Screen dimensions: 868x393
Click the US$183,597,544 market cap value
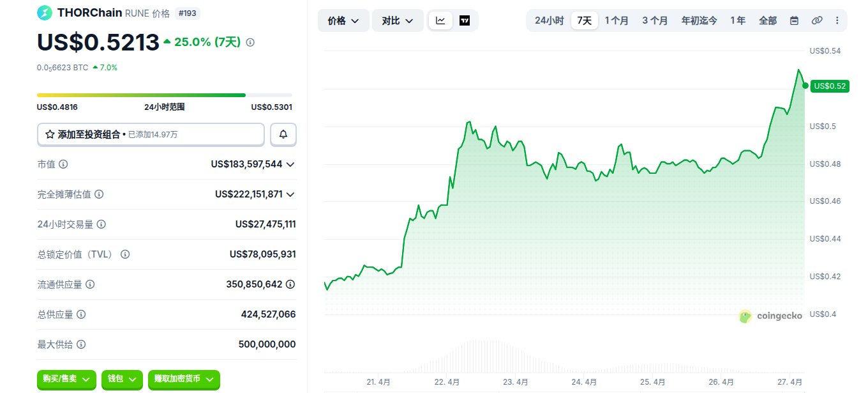coord(246,164)
